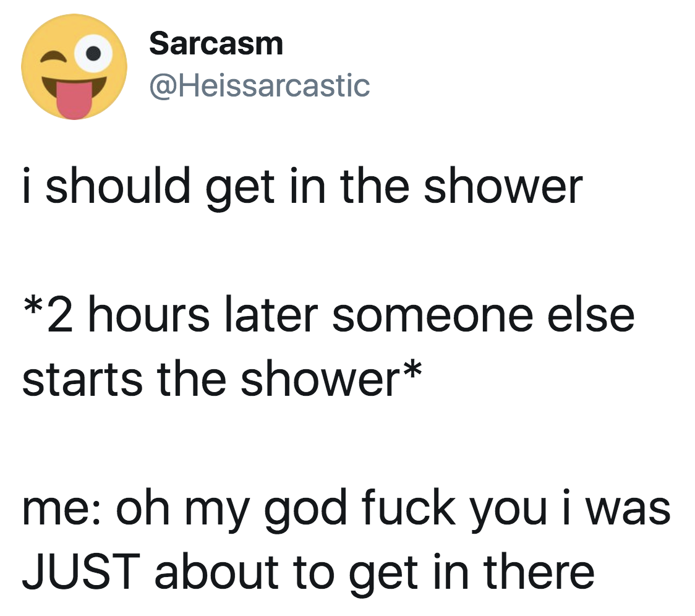Click the word 'there' ending the tweet
Screen dimensions: 695x616
point(539,571)
